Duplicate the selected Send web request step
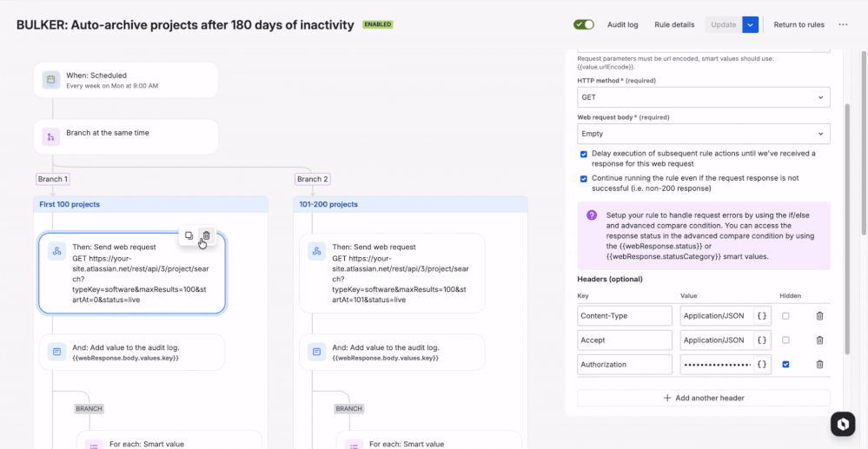Screen dimensions: 868x449 189,235
